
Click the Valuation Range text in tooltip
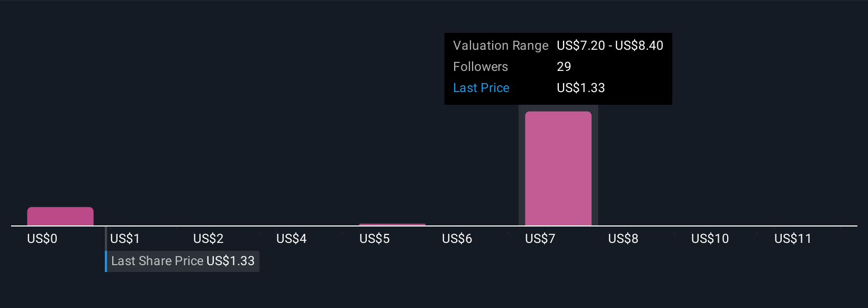pos(501,46)
